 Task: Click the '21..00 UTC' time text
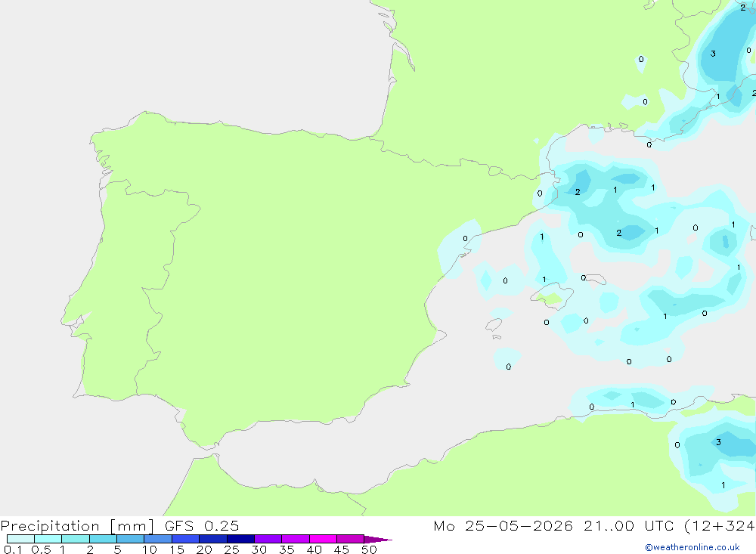[628, 525]
